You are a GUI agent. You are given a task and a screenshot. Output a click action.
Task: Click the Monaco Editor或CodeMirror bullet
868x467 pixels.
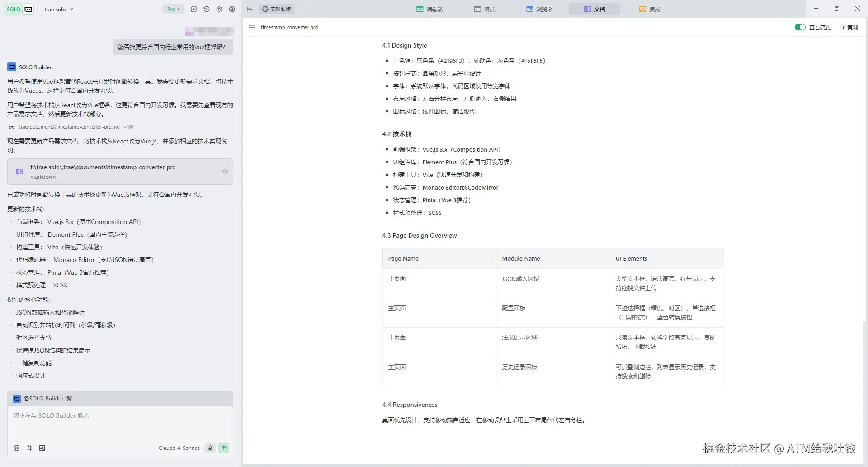[446, 187]
